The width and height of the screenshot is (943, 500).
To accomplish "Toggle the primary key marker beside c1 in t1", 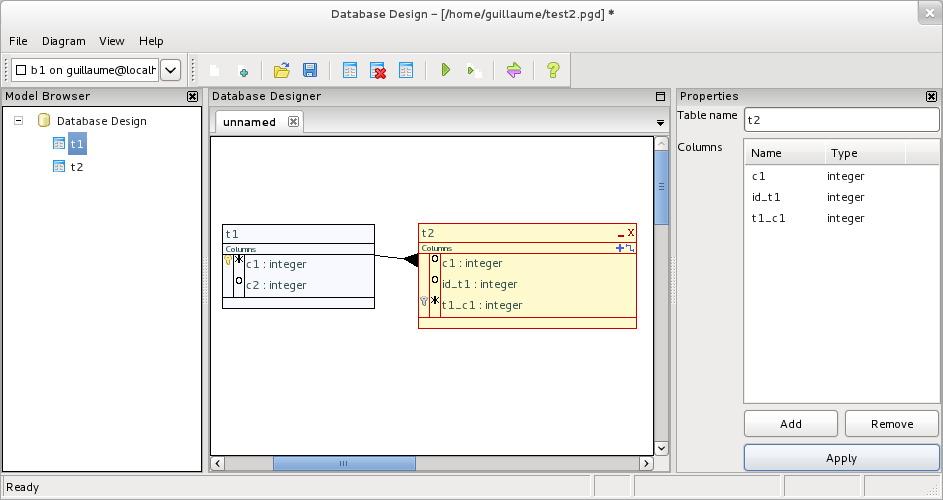I will [x=239, y=260].
